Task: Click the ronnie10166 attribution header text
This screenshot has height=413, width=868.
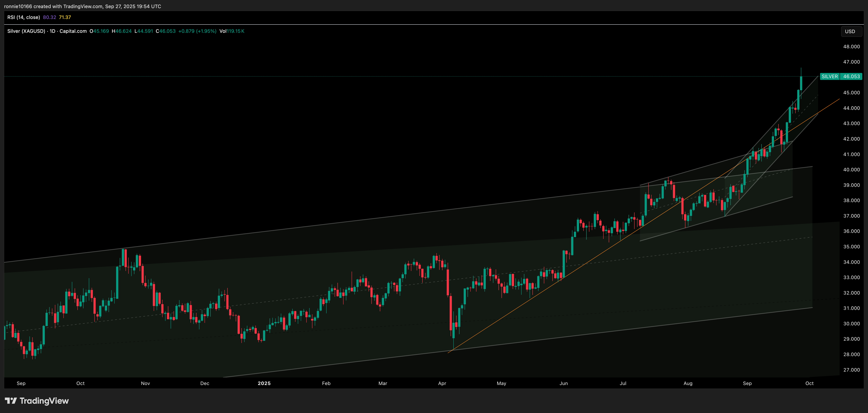Action: 83,6
